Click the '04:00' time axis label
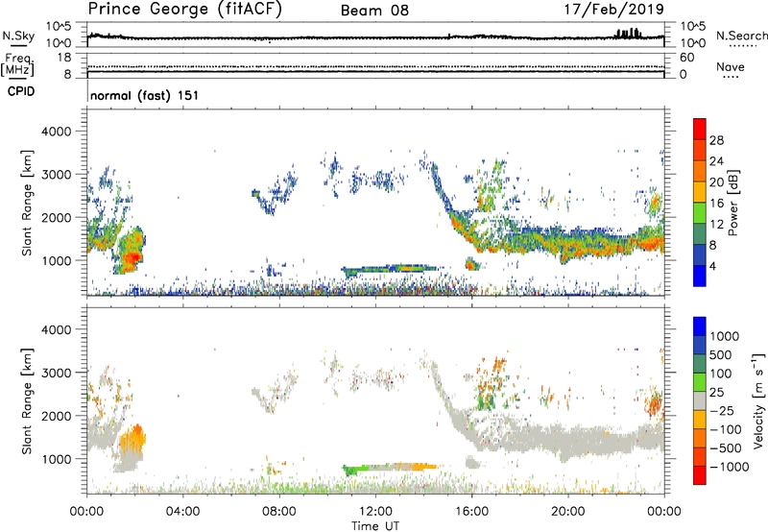The width and height of the screenshot is (768, 532). 182,512
